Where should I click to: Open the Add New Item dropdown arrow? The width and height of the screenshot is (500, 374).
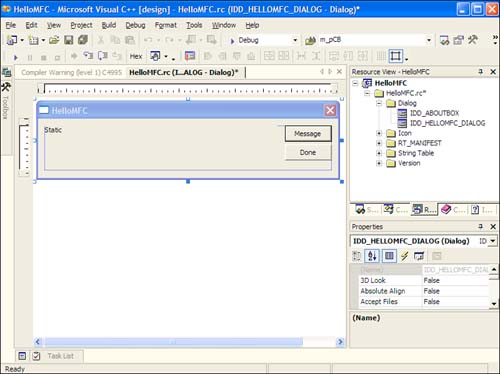pyautogui.click(x=43, y=40)
